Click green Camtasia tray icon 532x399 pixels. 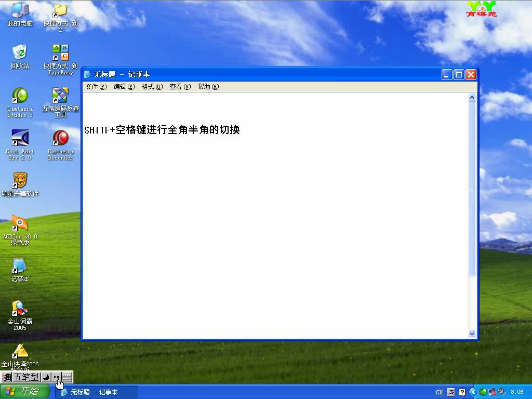[x=484, y=392]
